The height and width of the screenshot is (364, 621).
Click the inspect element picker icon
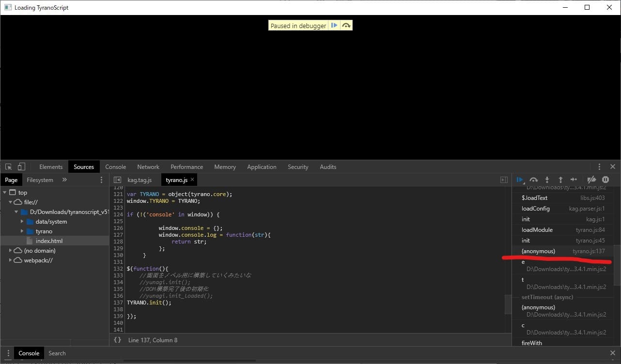[9, 167]
